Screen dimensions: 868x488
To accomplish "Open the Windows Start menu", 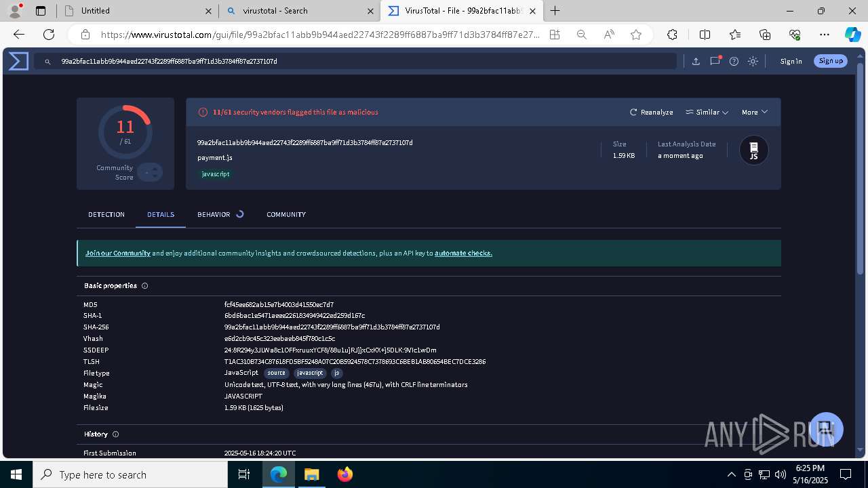I will 16,474.
